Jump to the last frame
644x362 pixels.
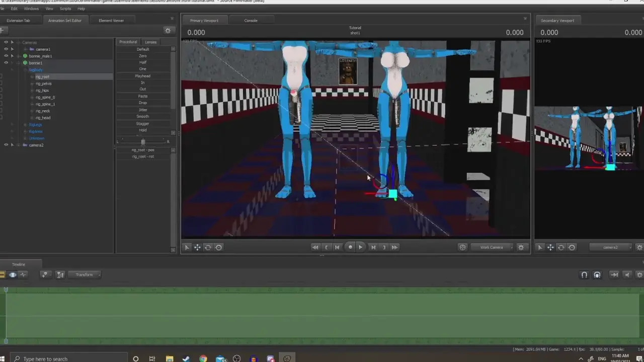click(394, 247)
